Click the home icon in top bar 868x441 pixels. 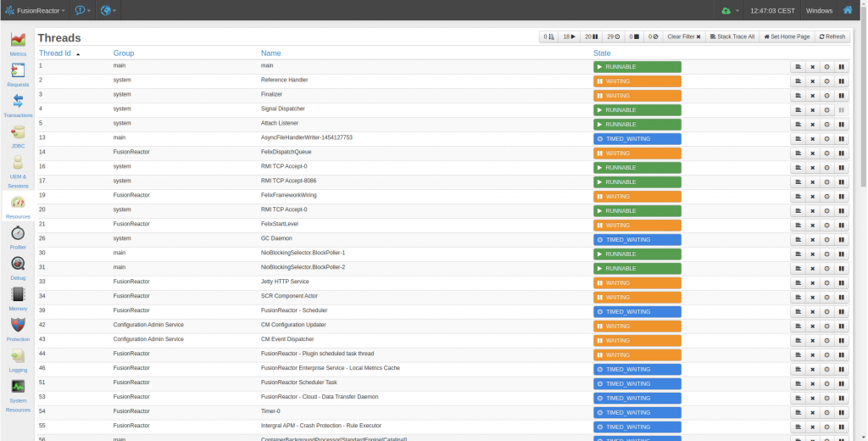point(848,10)
